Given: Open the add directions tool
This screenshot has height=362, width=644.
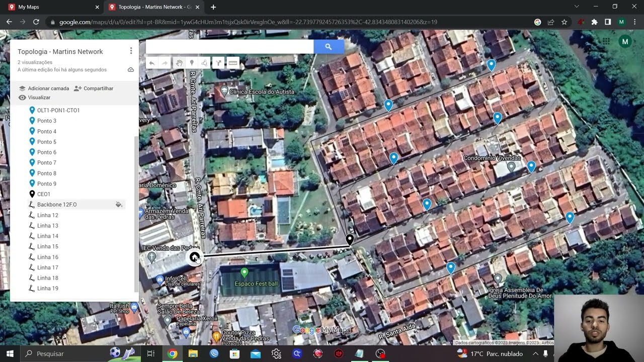Looking at the screenshot, I should (218, 63).
